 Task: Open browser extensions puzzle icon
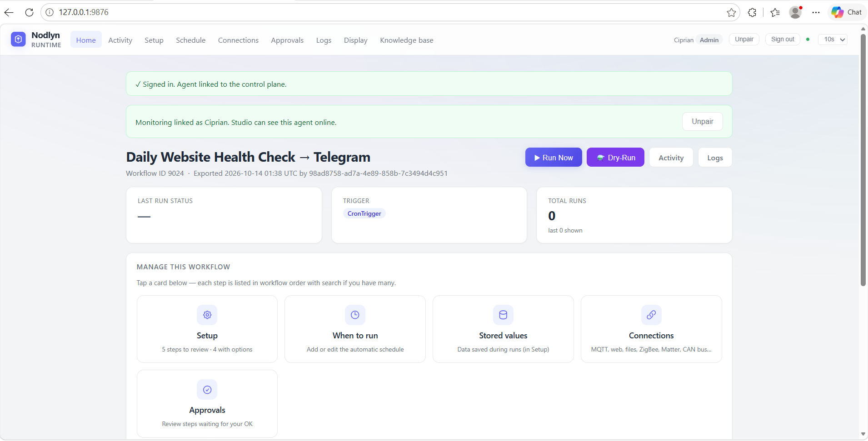point(752,12)
